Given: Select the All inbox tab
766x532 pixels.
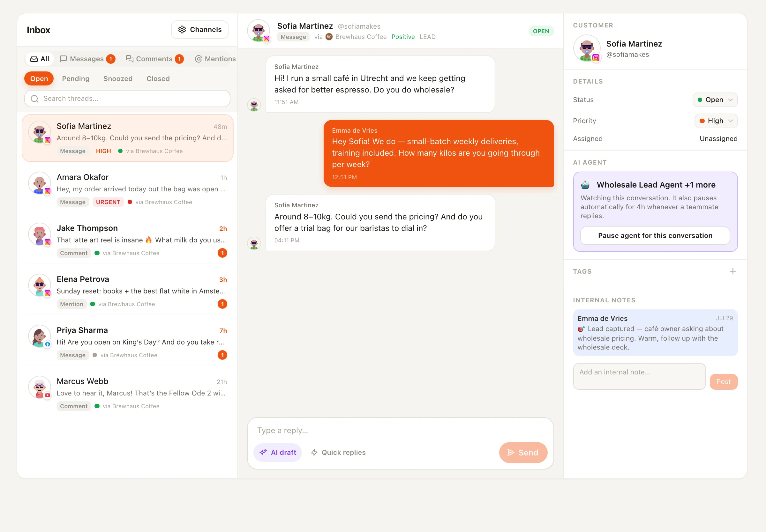Looking at the screenshot, I should [x=40, y=59].
